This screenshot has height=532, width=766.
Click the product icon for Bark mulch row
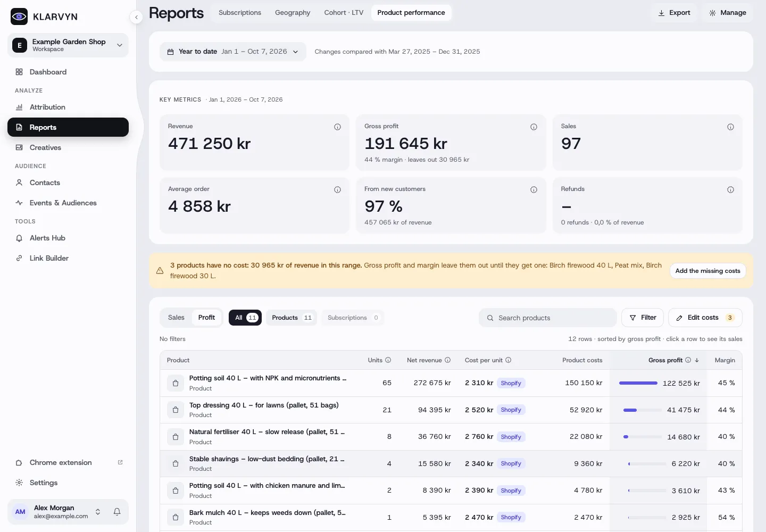(x=176, y=517)
